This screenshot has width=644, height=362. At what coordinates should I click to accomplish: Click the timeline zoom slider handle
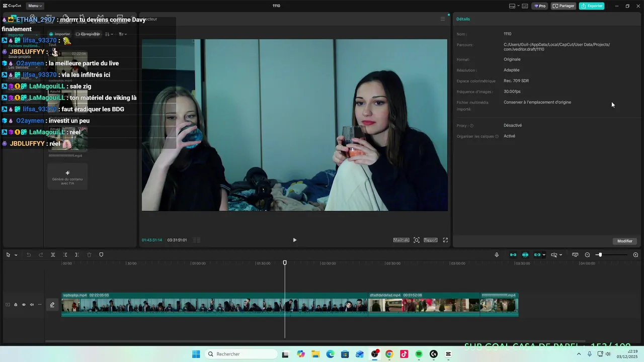[x=600, y=255]
